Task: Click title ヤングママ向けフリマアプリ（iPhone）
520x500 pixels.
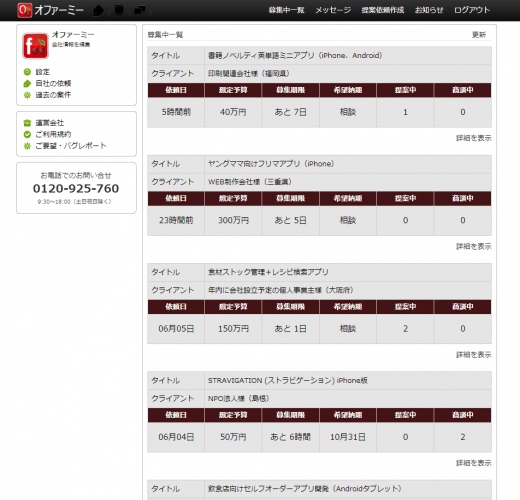Action: click(x=271, y=164)
